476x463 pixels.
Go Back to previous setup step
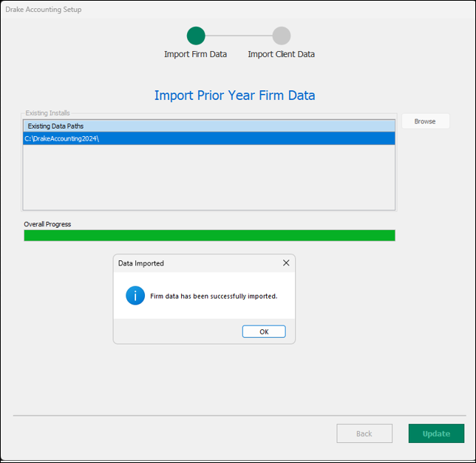tap(364, 433)
